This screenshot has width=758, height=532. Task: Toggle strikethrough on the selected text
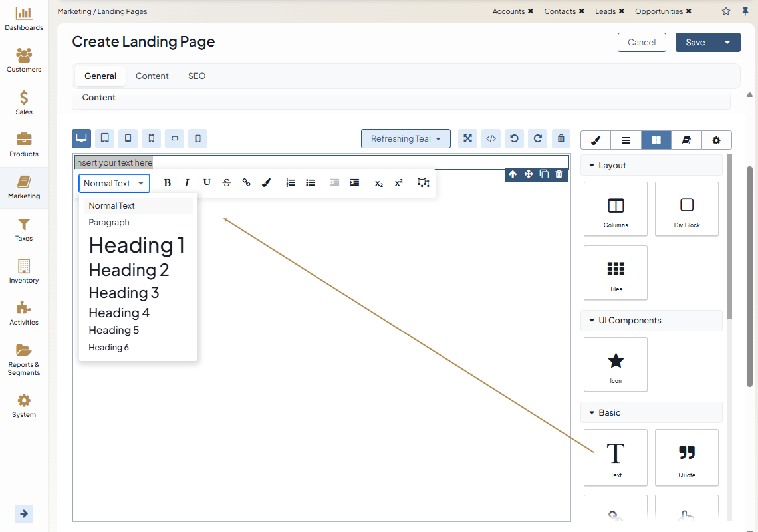227,183
